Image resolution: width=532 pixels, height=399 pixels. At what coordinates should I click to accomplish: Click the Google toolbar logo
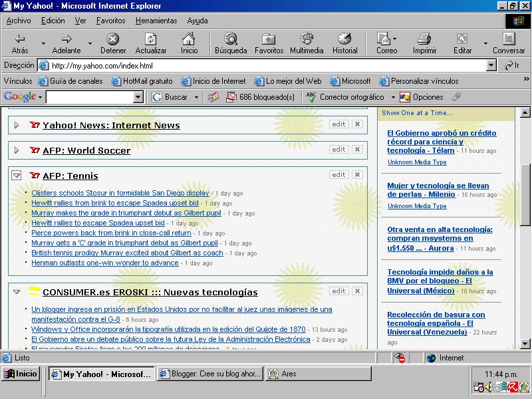pyautogui.click(x=20, y=96)
